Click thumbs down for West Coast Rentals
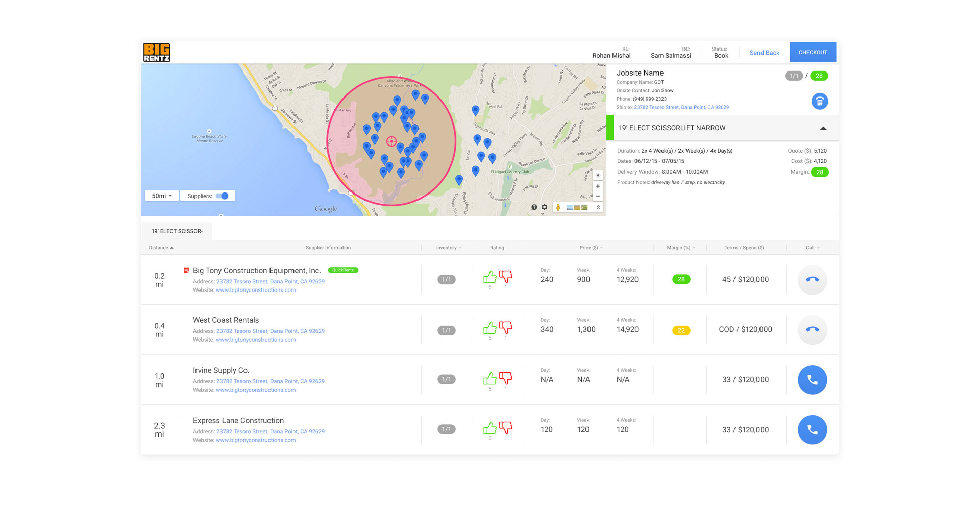 pos(506,327)
